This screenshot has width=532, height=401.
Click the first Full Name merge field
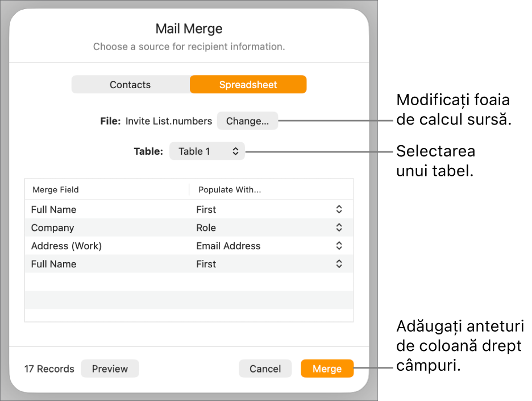(54, 209)
